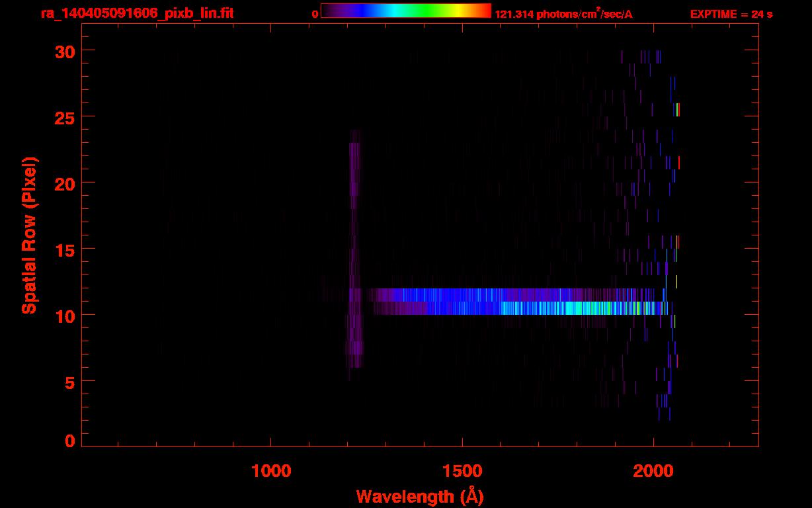Click the filename ra_140405091606_pixb_lin.fit
812x508 pixels.
click(136, 13)
